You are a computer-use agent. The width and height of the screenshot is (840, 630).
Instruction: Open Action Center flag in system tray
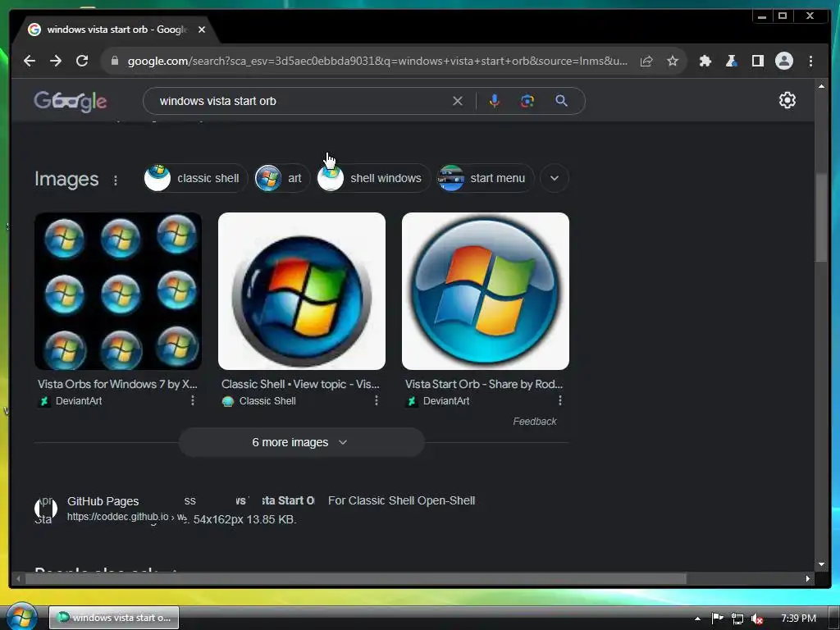(717, 619)
